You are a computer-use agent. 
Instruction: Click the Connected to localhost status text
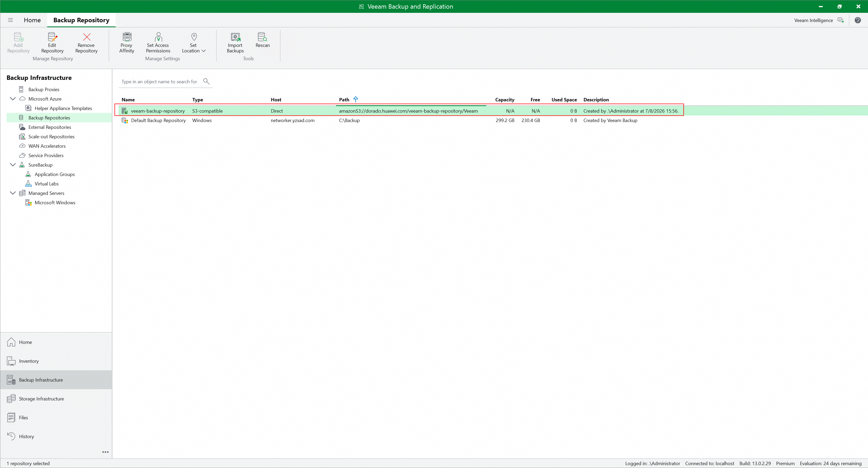click(x=710, y=463)
